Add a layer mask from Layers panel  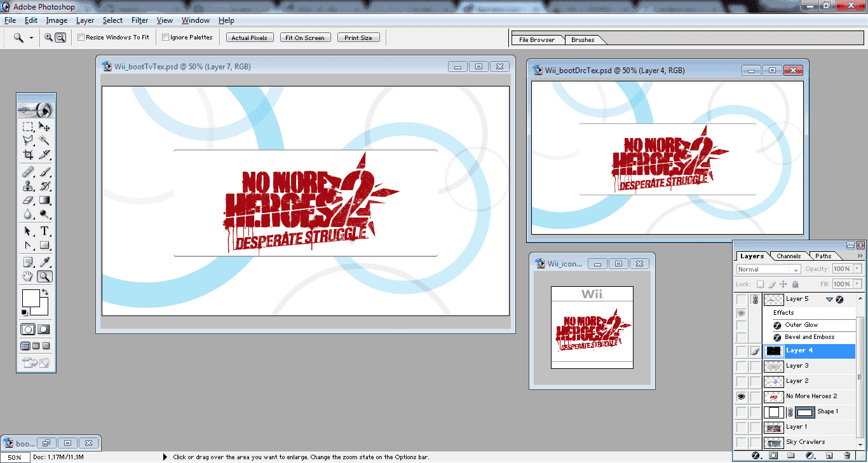(773, 455)
